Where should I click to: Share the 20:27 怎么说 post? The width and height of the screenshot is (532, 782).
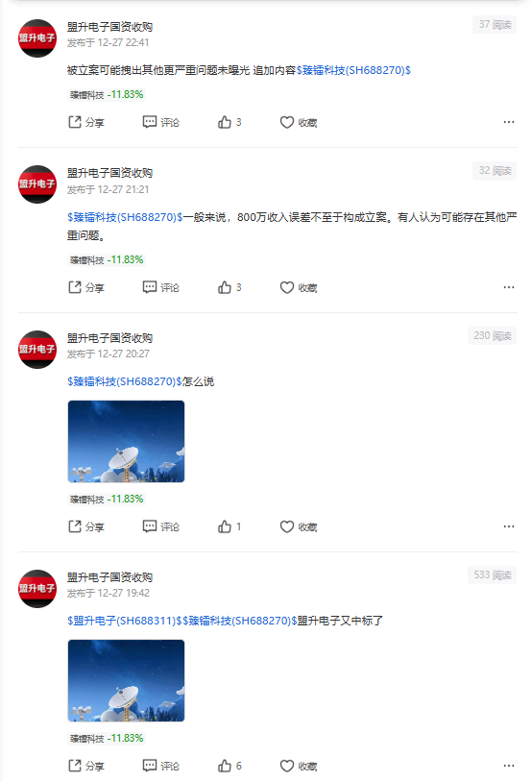click(x=85, y=526)
